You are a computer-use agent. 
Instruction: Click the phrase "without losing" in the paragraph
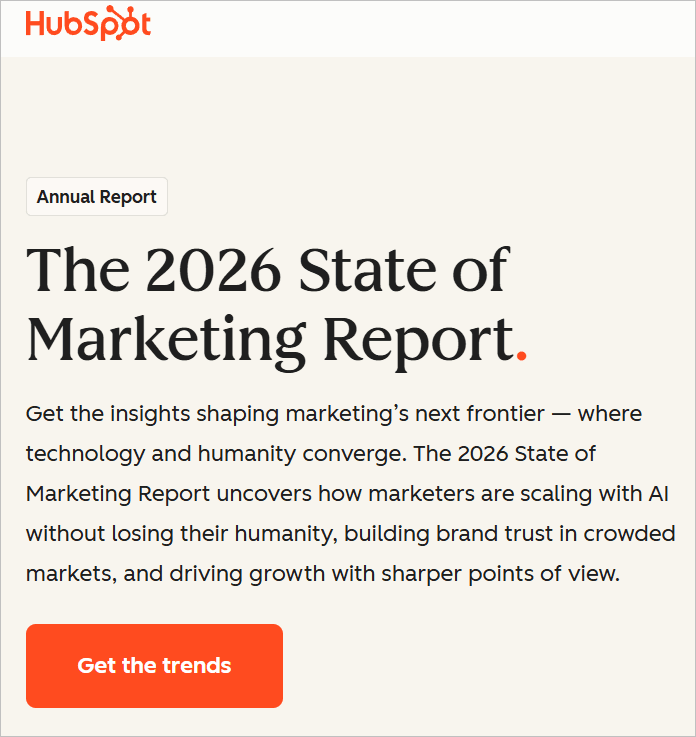[90, 534]
